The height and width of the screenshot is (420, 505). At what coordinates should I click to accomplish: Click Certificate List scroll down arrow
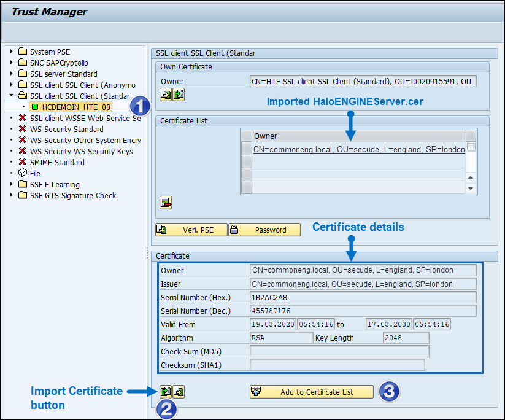[471, 189]
